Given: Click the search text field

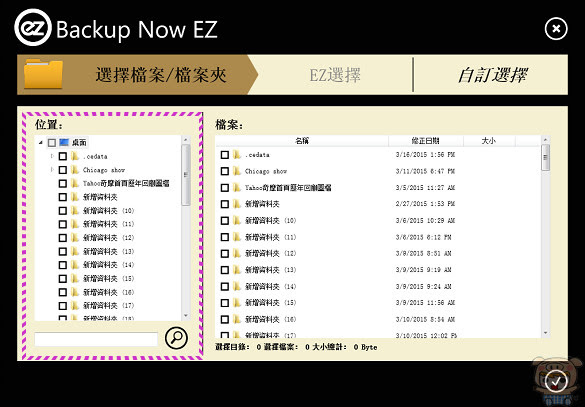Looking at the screenshot, I should point(96,339).
